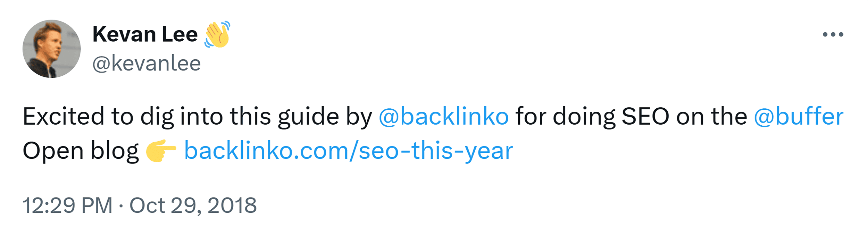Screen dimensions: 868x243
Task: Open Kevan Lee's profile picture
Action: coord(51,49)
